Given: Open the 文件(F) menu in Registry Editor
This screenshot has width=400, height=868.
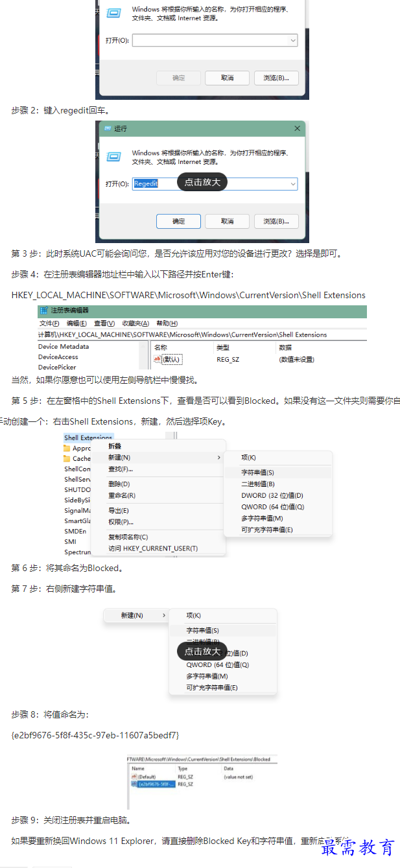Looking at the screenshot, I should point(49,323).
